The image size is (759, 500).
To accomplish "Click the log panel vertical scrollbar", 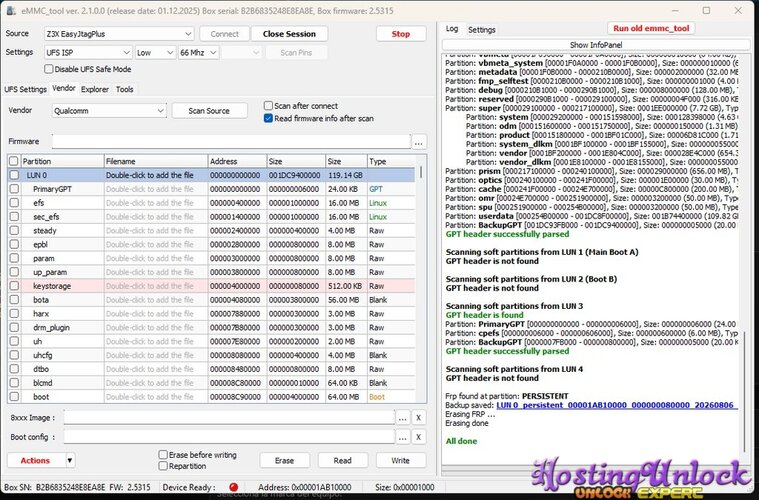I will tap(746, 392).
